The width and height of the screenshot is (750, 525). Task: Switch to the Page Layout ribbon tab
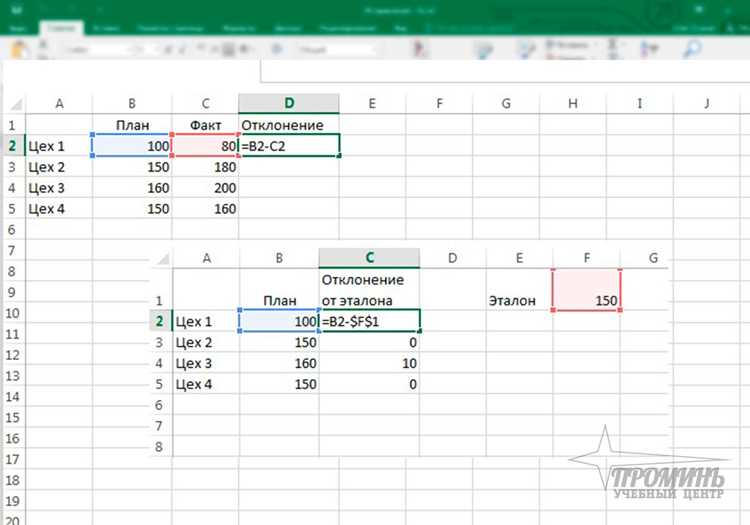pos(170,29)
